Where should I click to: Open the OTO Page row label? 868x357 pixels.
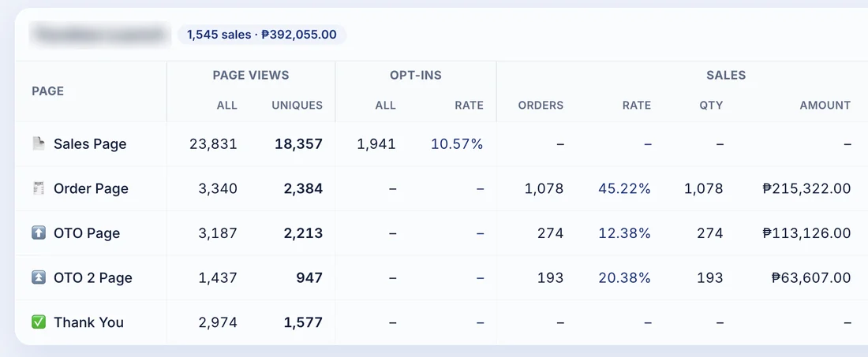coord(87,233)
